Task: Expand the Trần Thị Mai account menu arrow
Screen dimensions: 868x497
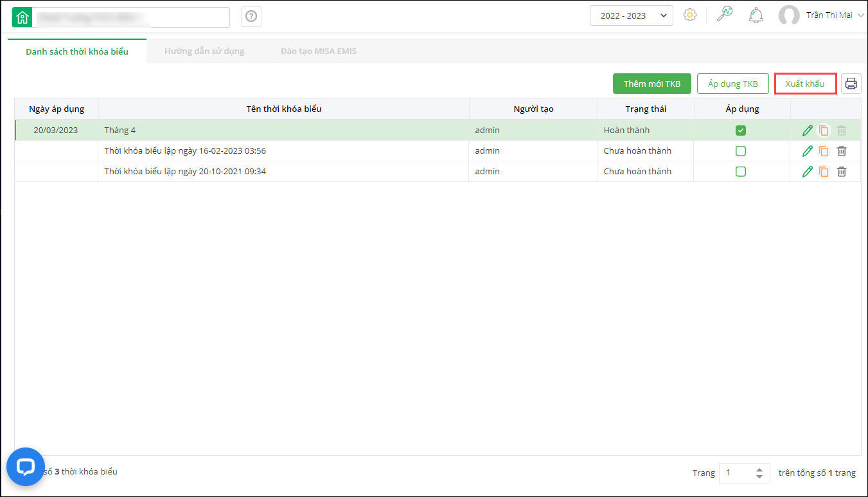Action: (x=861, y=15)
